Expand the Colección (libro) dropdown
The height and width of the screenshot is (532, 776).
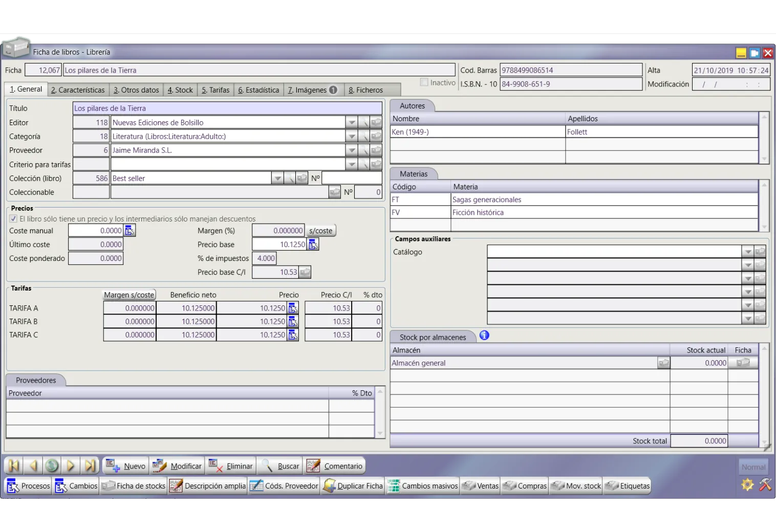[277, 179]
